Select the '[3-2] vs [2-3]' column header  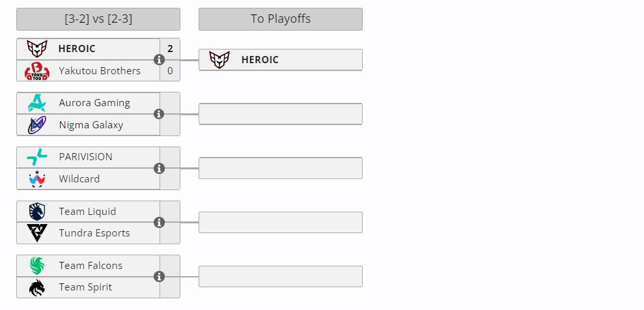coord(98,19)
